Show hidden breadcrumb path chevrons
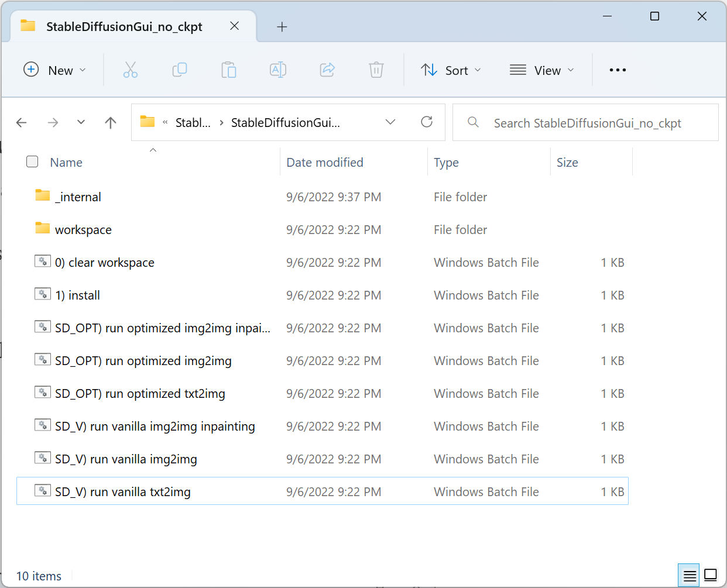The height and width of the screenshot is (588, 727). coord(165,122)
